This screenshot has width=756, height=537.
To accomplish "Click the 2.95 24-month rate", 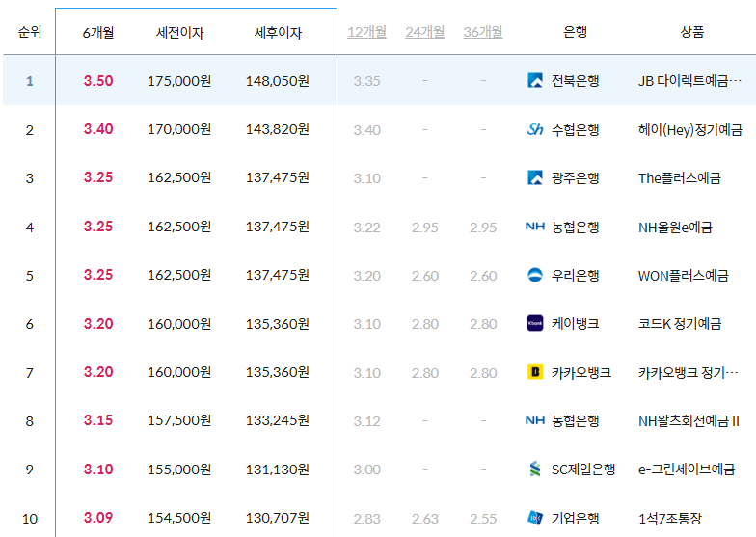I will pos(424,228).
